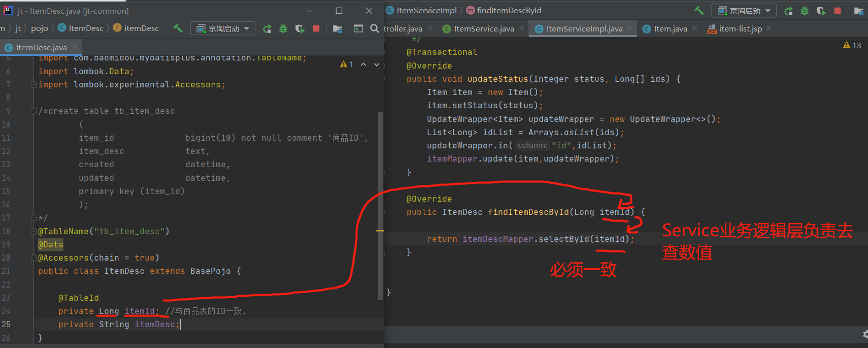Open Search Everywhere magnifier in jt window

(x=375, y=28)
